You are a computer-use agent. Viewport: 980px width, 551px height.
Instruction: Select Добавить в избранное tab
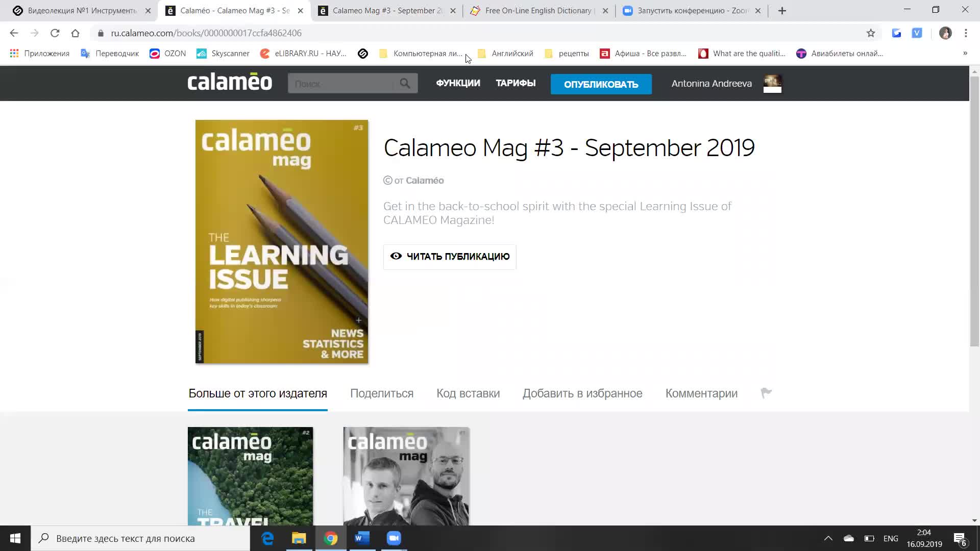[x=582, y=393]
